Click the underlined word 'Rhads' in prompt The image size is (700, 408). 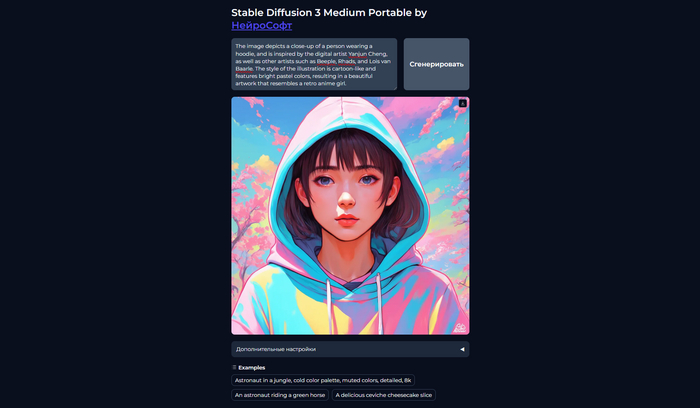[x=346, y=62]
